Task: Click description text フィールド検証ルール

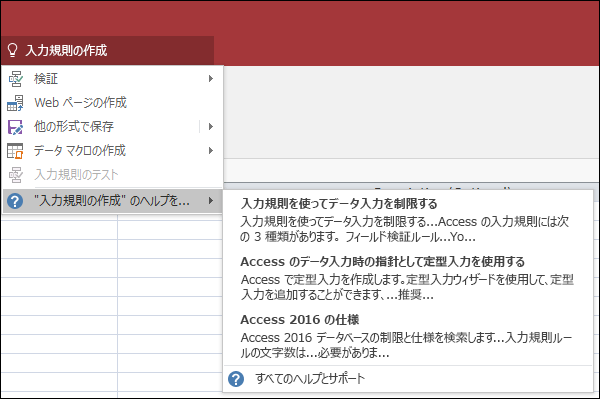Action: (391, 237)
